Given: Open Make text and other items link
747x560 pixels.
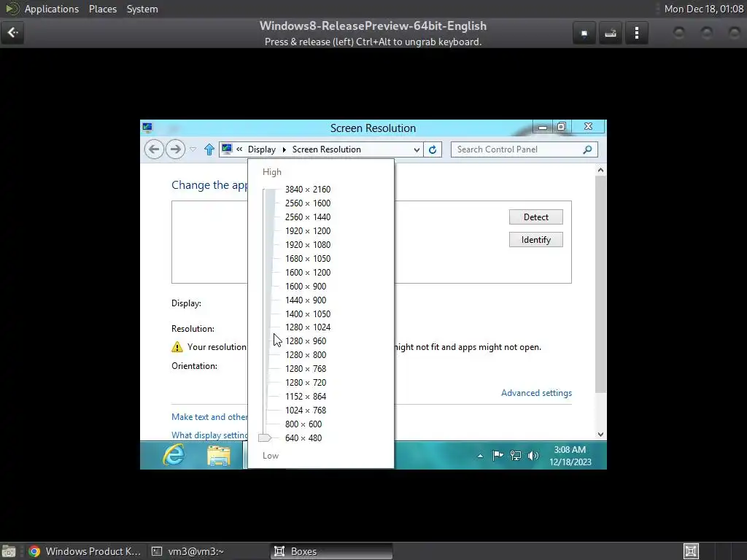Looking at the screenshot, I should [209, 416].
